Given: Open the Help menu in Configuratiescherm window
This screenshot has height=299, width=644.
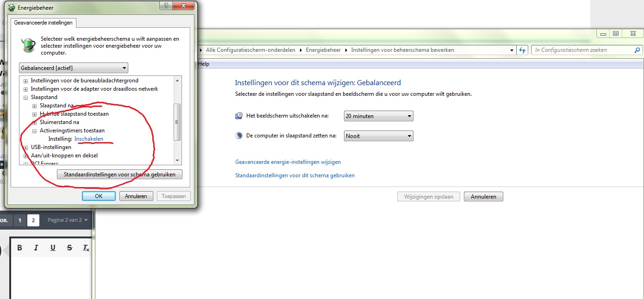Looking at the screenshot, I should point(204,64).
